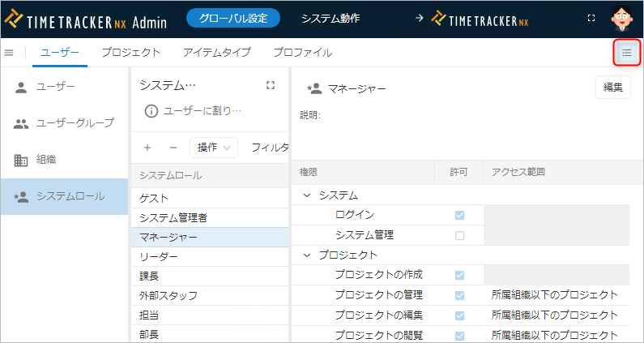Click the hamburger menu icon
The height and width of the screenshot is (343, 644).
click(x=9, y=53)
